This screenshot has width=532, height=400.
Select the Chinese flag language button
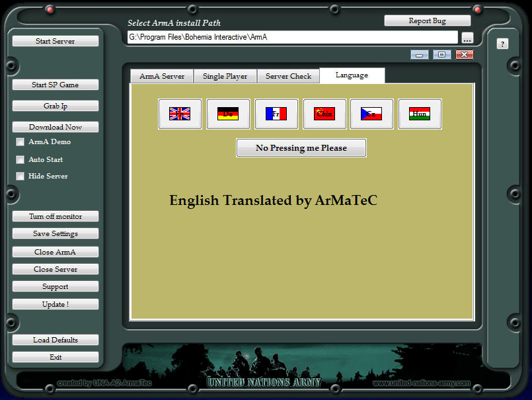pyautogui.click(x=324, y=114)
